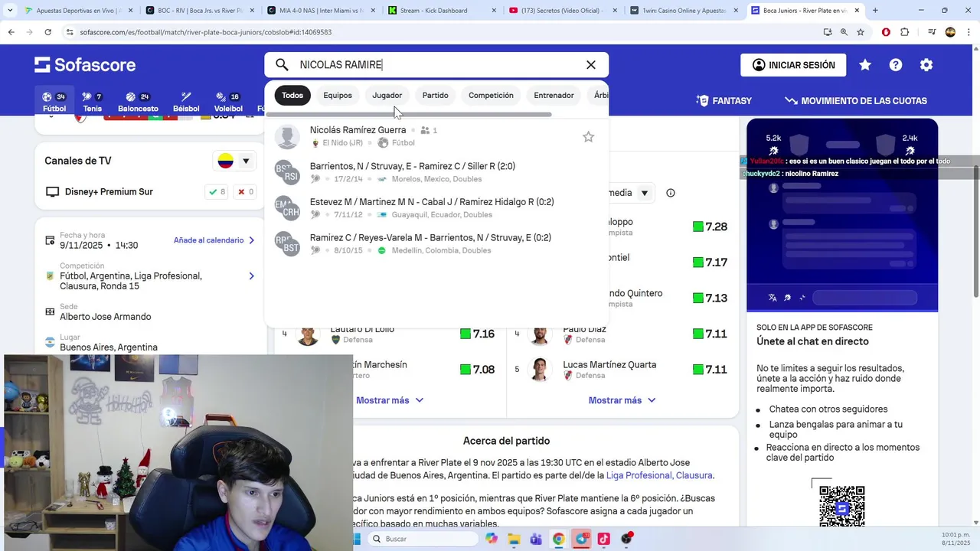Open the country flag dropdown in Canales de TV

(234, 161)
